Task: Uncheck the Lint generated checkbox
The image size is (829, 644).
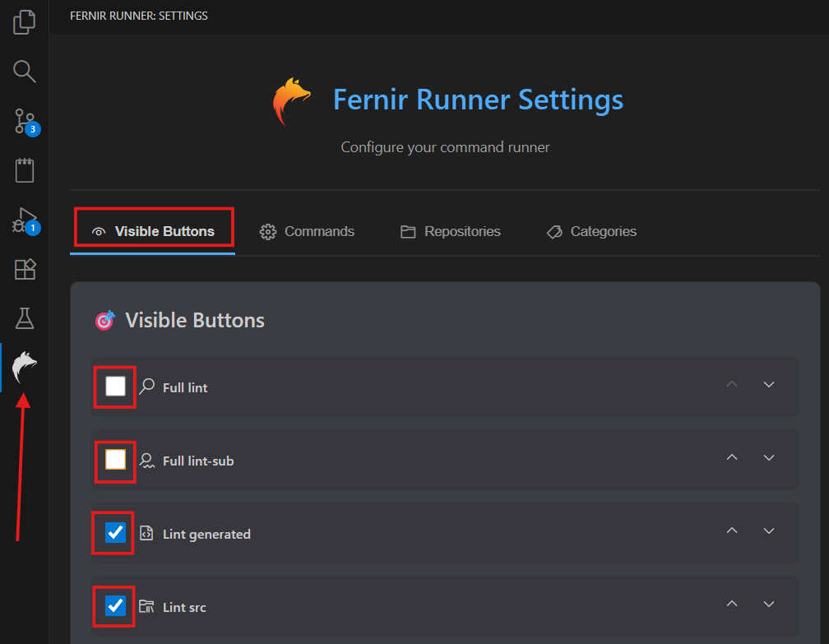Action: [x=115, y=532]
